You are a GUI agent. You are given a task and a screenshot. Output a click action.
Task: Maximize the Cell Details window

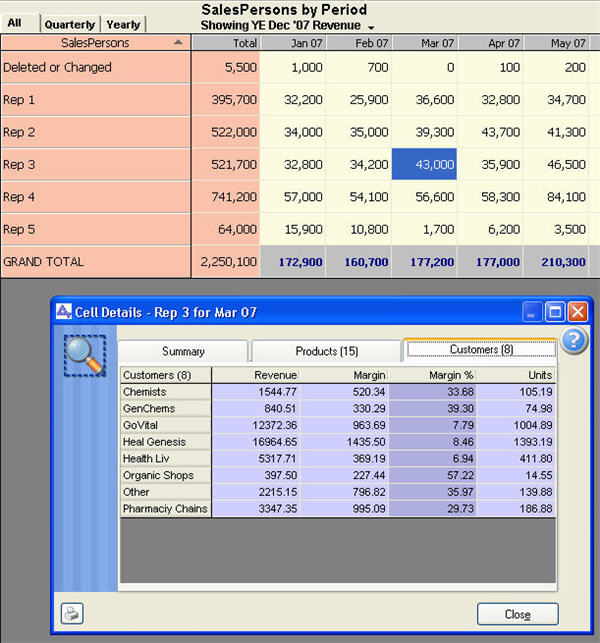[x=555, y=312]
